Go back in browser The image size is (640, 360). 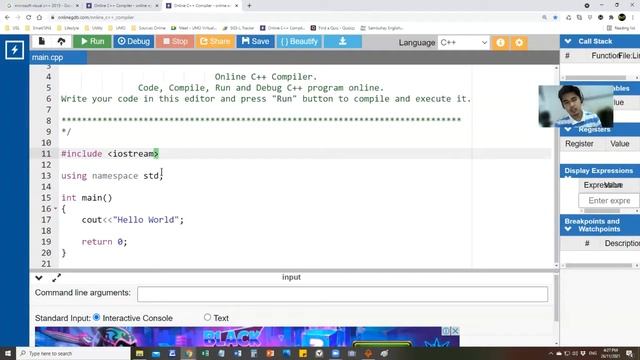(7, 18)
